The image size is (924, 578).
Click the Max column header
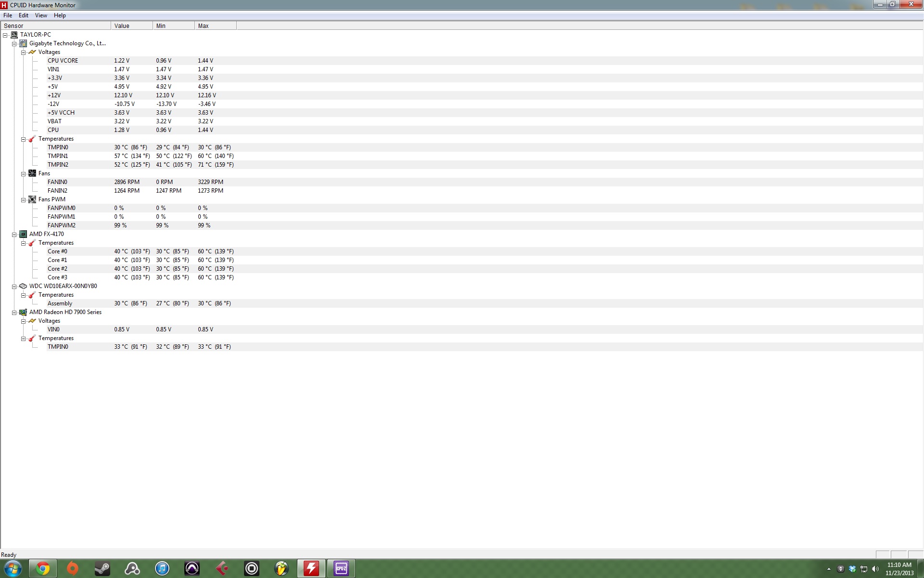[x=216, y=26]
